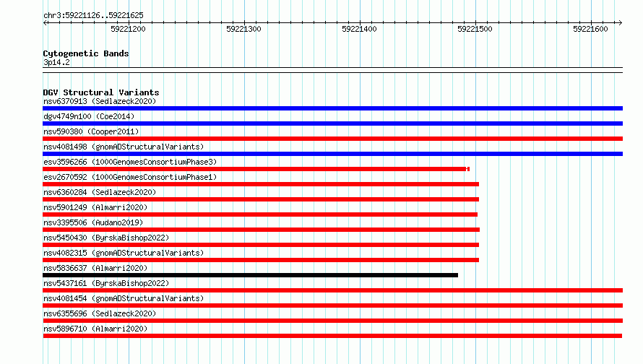The height and width of the screenshot is (364, 643).
Task: Click esv3596266 (1000GenomesConsortiumPhase3) label
Action: [130, 162]
